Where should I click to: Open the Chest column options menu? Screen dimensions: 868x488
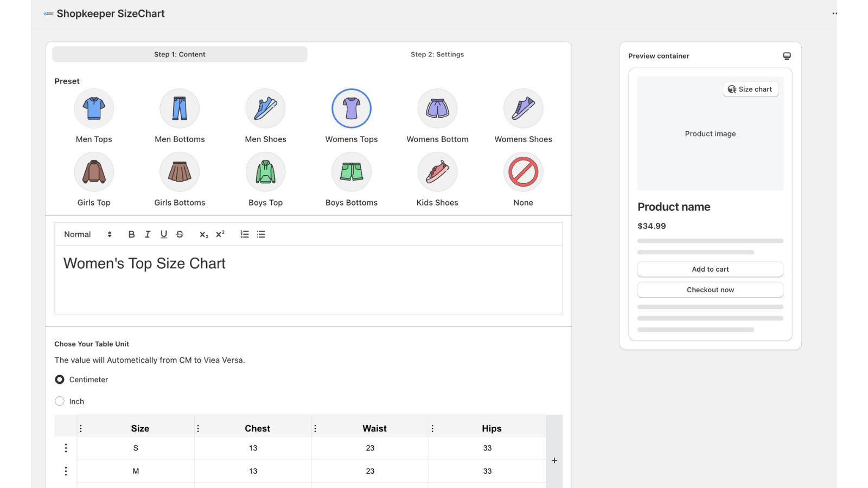point(198,428)
